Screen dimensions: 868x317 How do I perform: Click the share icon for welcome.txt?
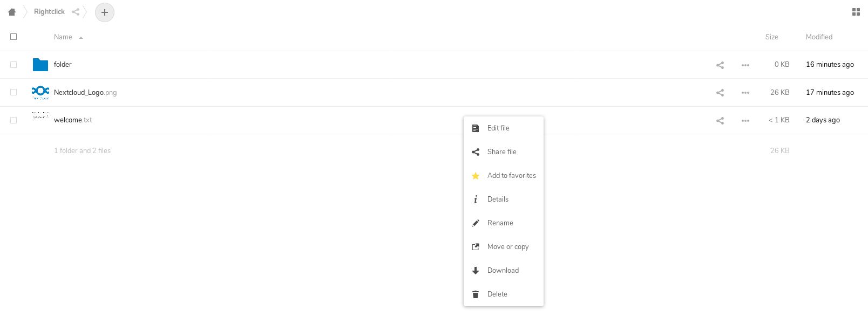click(x=720, y=121)
